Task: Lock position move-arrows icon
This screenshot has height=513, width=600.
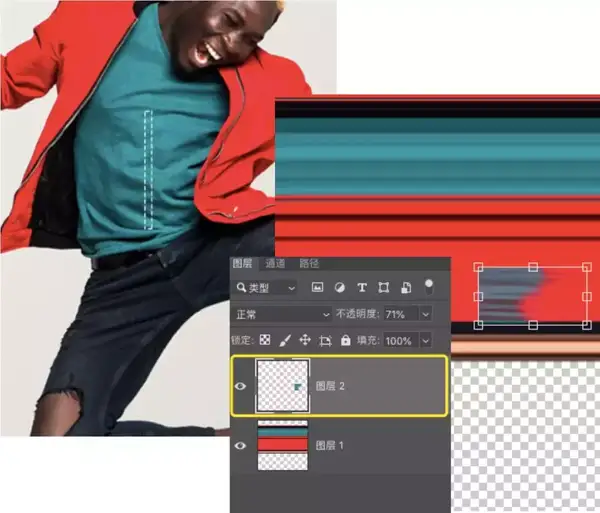Action: point(305,340)
